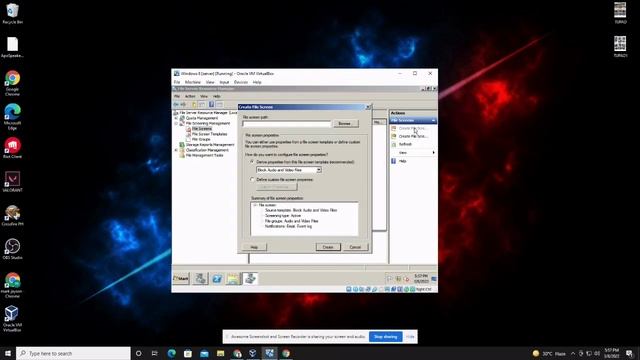The height and width of the screenshot is (360, 640).
Task: Open Microsoft Edge desktop shortcut
Action: (12, 117)
